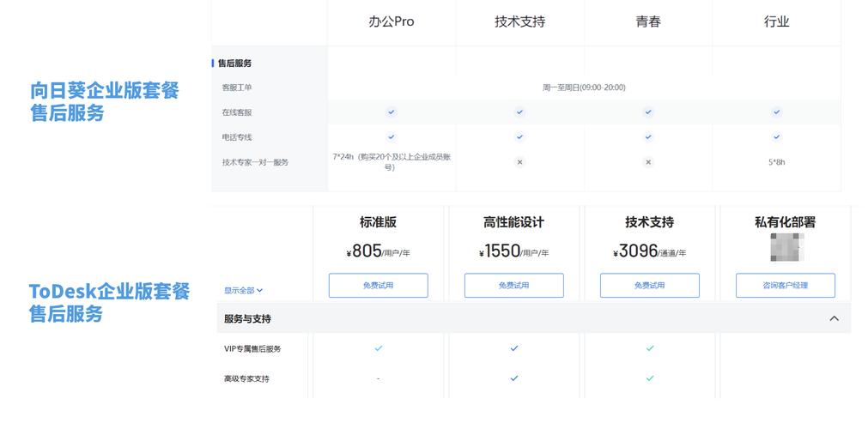This screenshot has height=429, width=868.
Task: Open the 显示全部 dropdown
Action: pos(243,290)
